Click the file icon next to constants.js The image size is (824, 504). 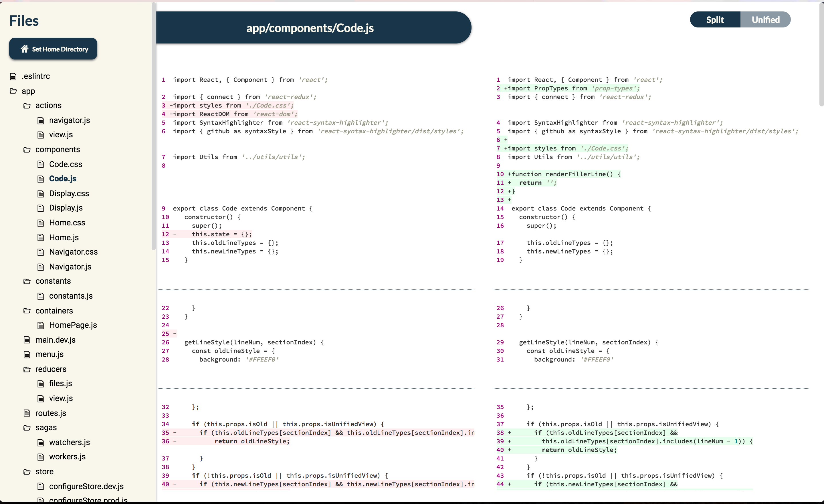coord(40,296)
